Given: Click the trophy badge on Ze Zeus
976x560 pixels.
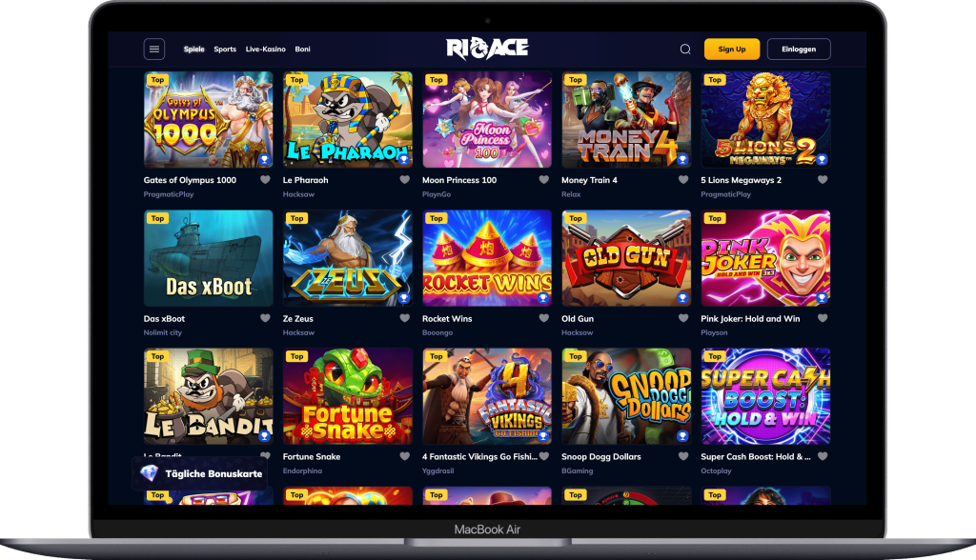Looking at the screenshot, I should coord(404,297).
